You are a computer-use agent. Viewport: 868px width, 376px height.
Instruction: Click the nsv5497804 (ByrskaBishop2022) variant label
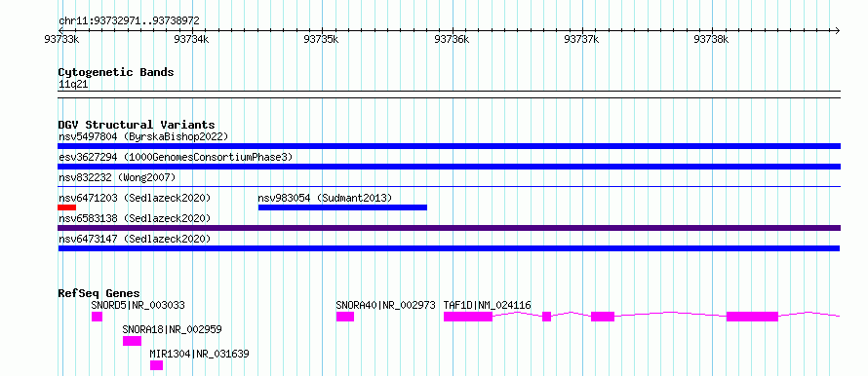point(143,136)
